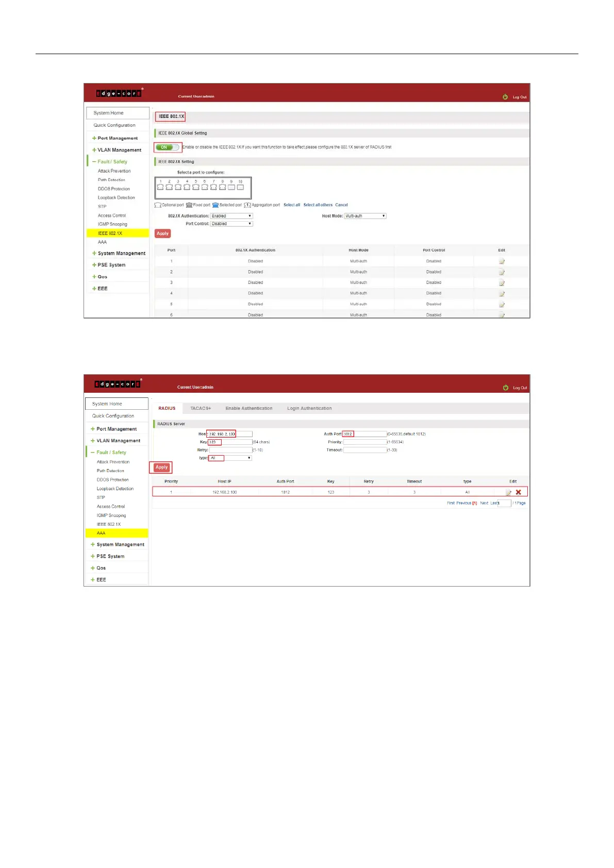Select port 5 icon in port panel
The image size is (614, 868).
[196, 187]
